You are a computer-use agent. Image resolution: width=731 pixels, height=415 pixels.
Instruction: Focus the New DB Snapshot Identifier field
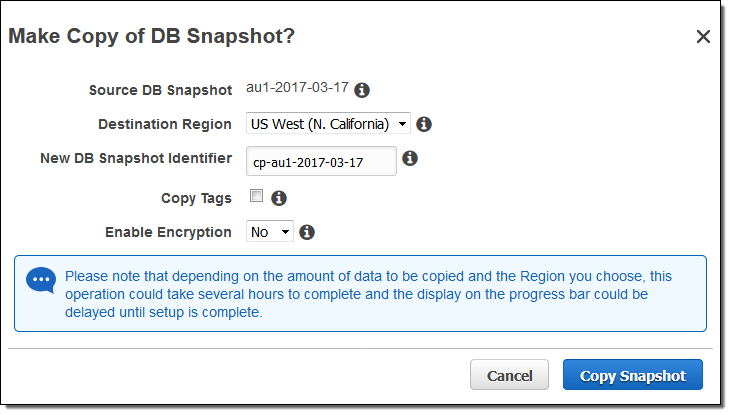[321, 161]
